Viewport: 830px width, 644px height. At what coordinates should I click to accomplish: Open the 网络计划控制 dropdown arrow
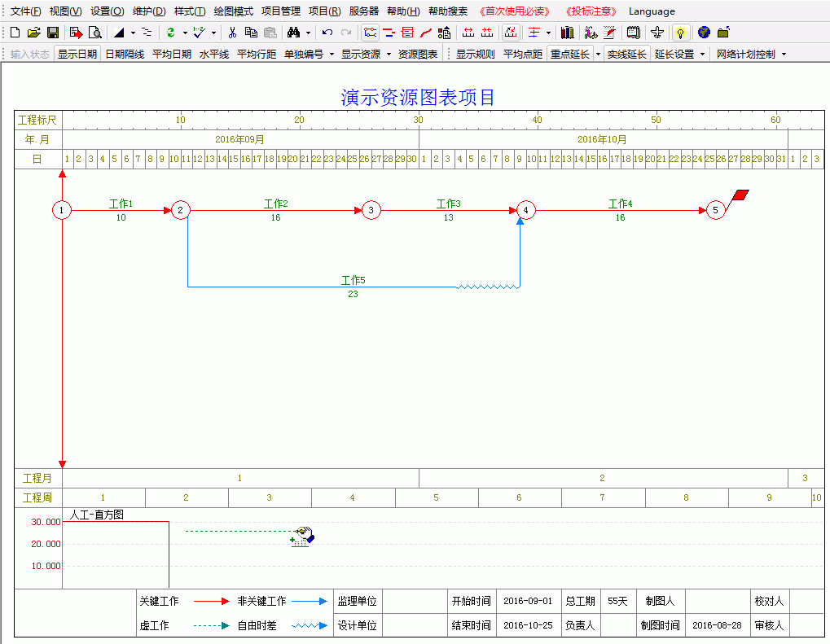(784, 54)
